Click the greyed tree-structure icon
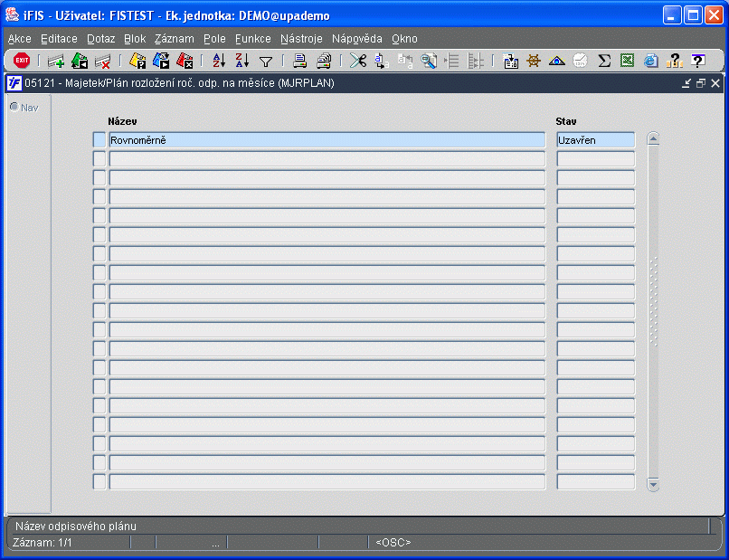 pyautogui.click(x=476, y=61)
